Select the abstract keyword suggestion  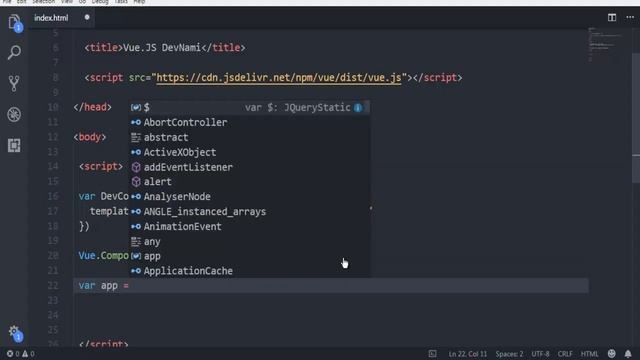tap(250, 137)
